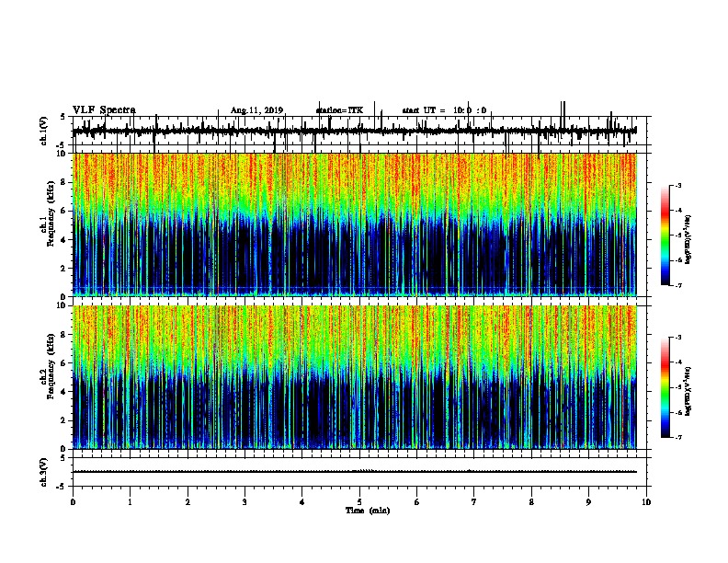Click the "VLF Spectra" plot title

click(104, 110)
